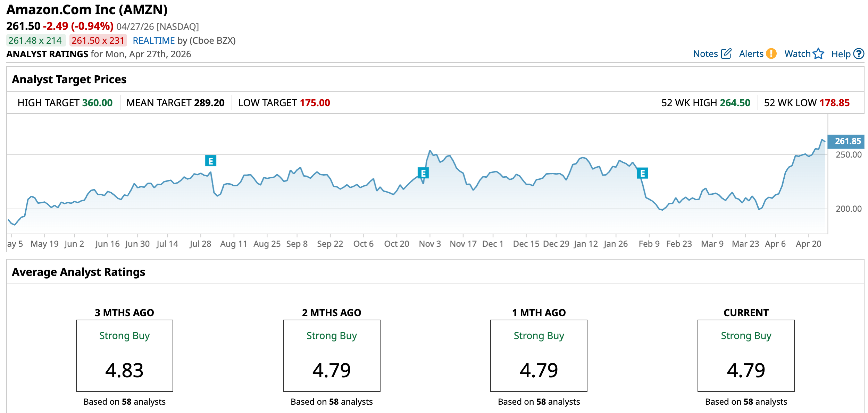Image resolution: width=868 pixels, height=413 pixels.
Task: Click the earnings E marker near Feb 9
Action: click(642, 173)
